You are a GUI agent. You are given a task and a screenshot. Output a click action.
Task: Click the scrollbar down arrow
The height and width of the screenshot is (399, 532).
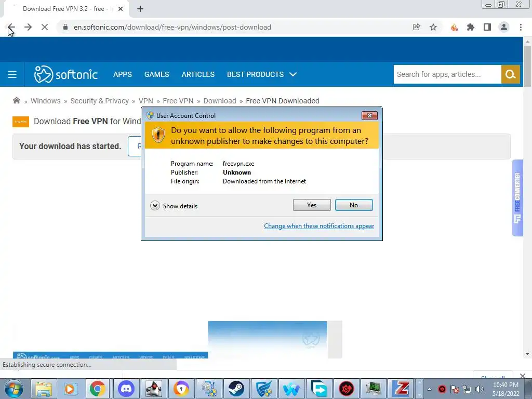coord(527,354)
